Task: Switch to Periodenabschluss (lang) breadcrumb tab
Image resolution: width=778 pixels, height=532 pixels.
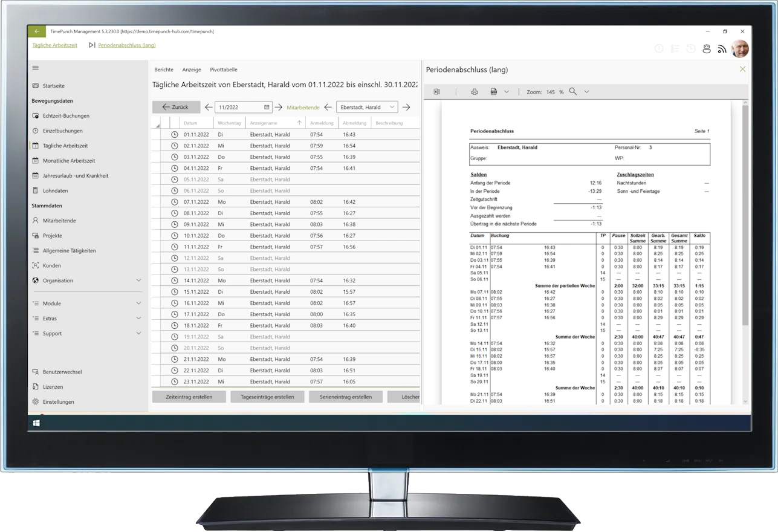Action: tap(127, 45)
